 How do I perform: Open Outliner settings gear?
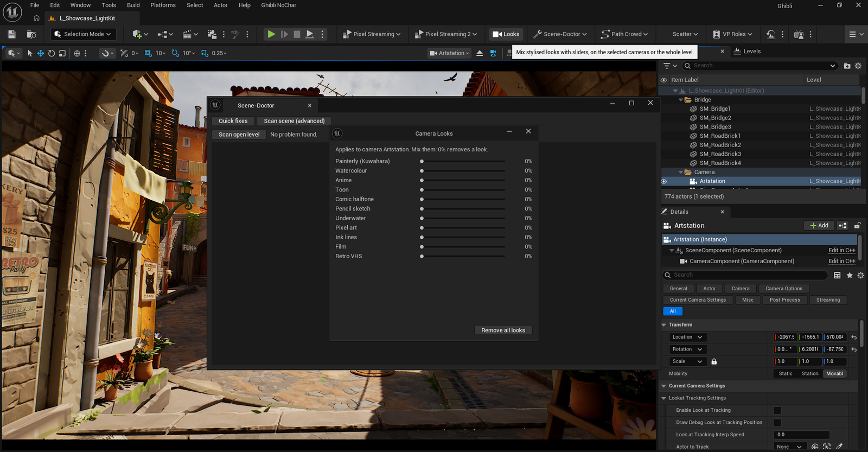[858, 66]
